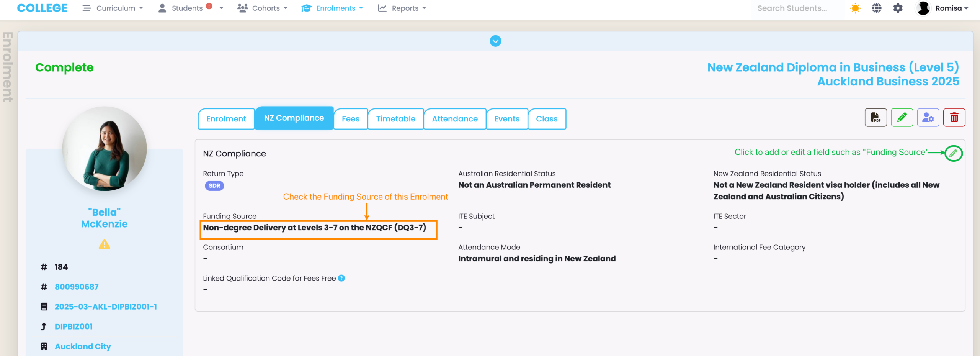Click the Search Students input field
This screenshot has height=356, width=980.
click(x=792, y=8)
